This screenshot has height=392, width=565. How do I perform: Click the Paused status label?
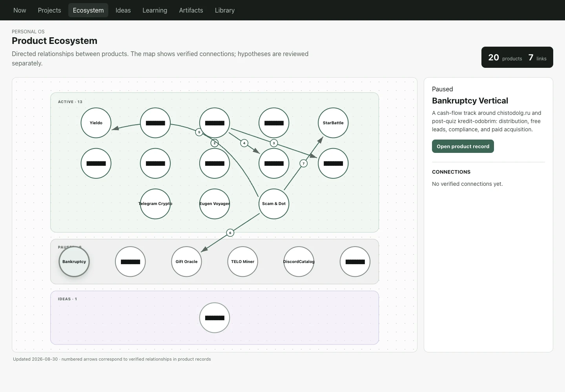coord(443,89)
